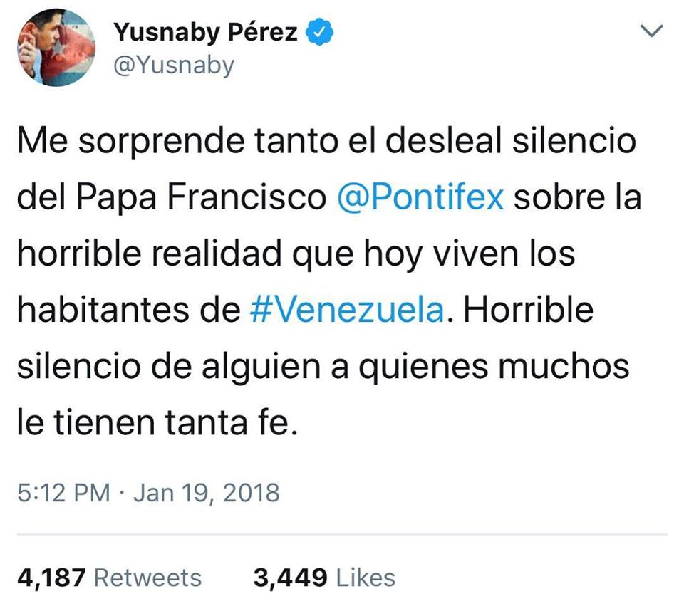This screenshot has height=616, width=684.
Task: Show the Likes list label
Action: [x=366, y=577]
